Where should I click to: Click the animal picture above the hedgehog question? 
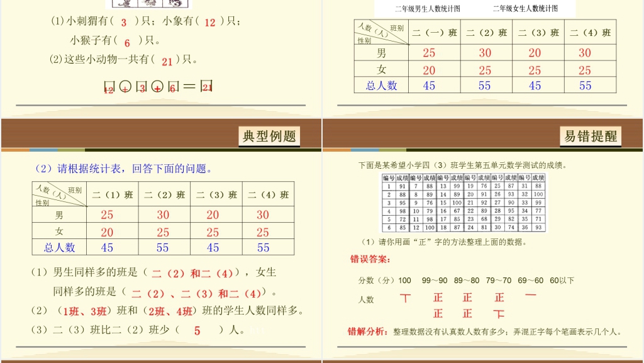153,3
